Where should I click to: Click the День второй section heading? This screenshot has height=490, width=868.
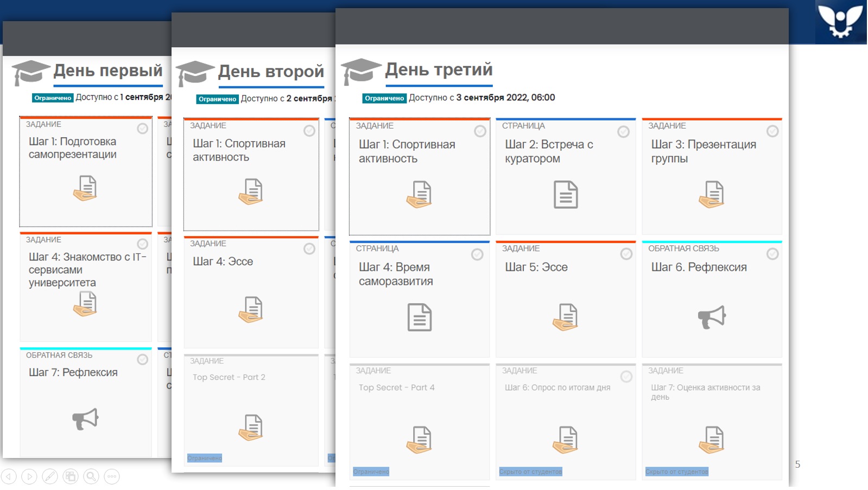271,72
